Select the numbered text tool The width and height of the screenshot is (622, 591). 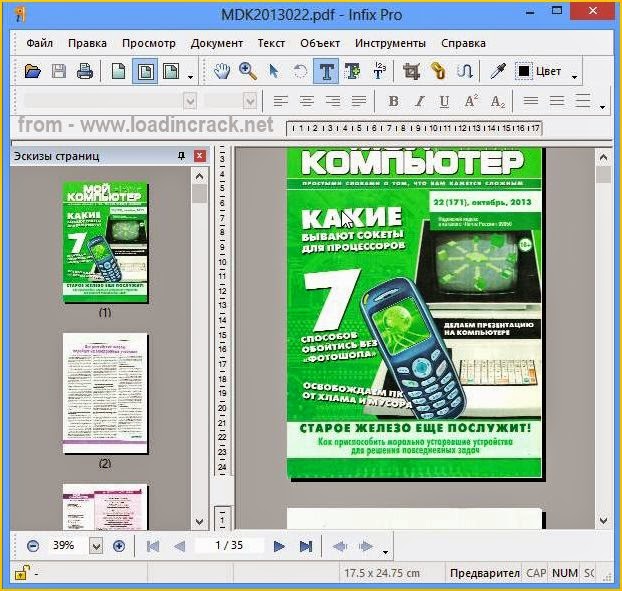click(379, 71)
